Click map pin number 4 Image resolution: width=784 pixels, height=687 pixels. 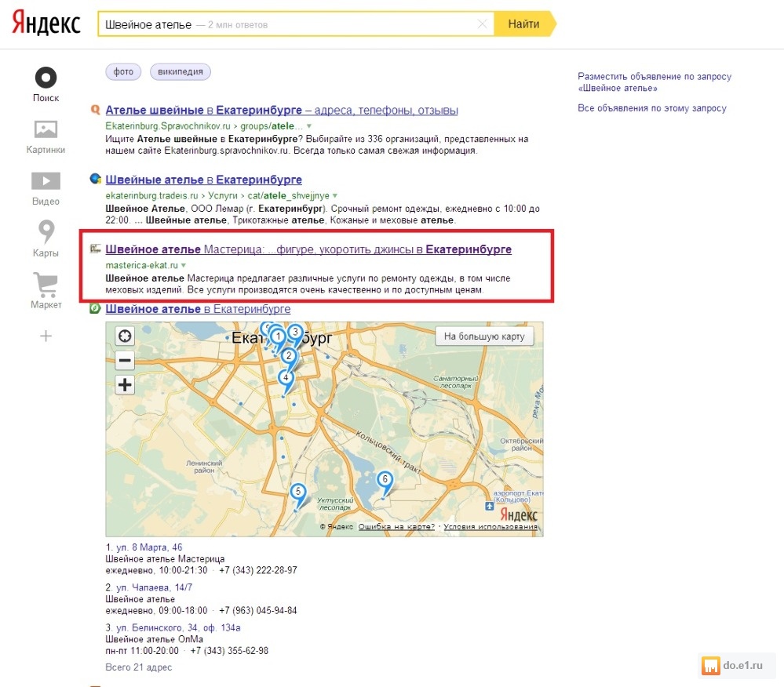pyautogui.click(x=286, y=379)
